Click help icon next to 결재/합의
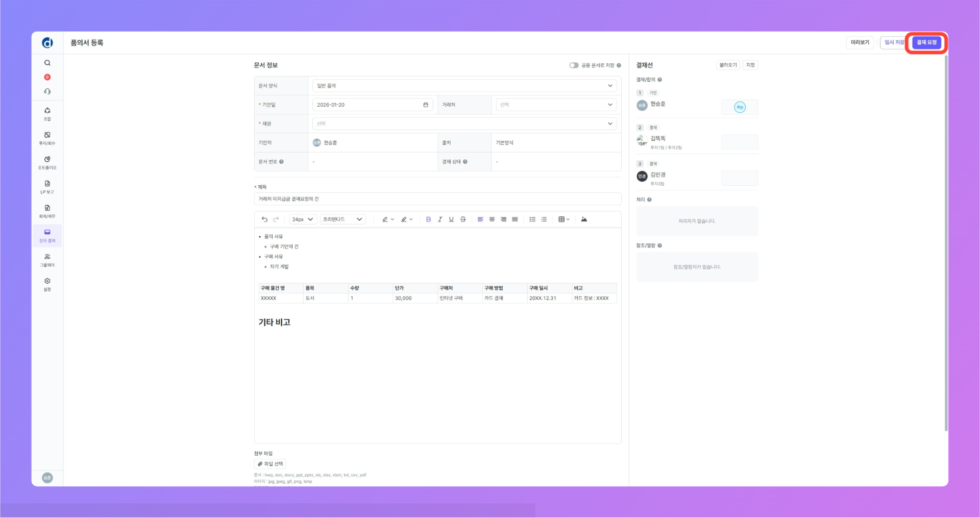This screenshot has width=980, height=518. pyautogui.click(x=659, y=80)
